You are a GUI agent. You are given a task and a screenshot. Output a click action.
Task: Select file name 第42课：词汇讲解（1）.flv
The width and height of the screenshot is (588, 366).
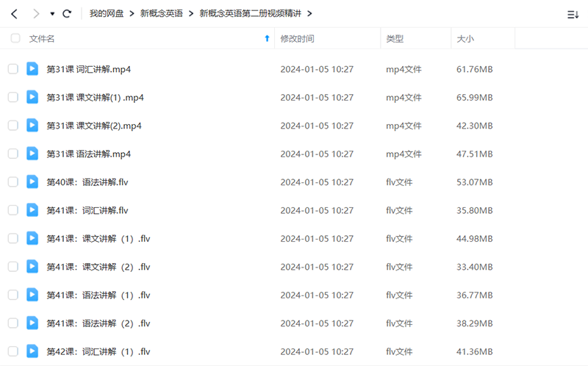(x=98, y=352)
